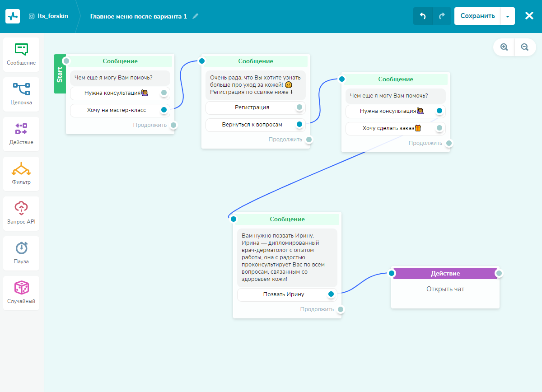Screen dimensions: 542x392
Task: Click the Instagram icon beside Its_forskin
Action: click(32, 16)
